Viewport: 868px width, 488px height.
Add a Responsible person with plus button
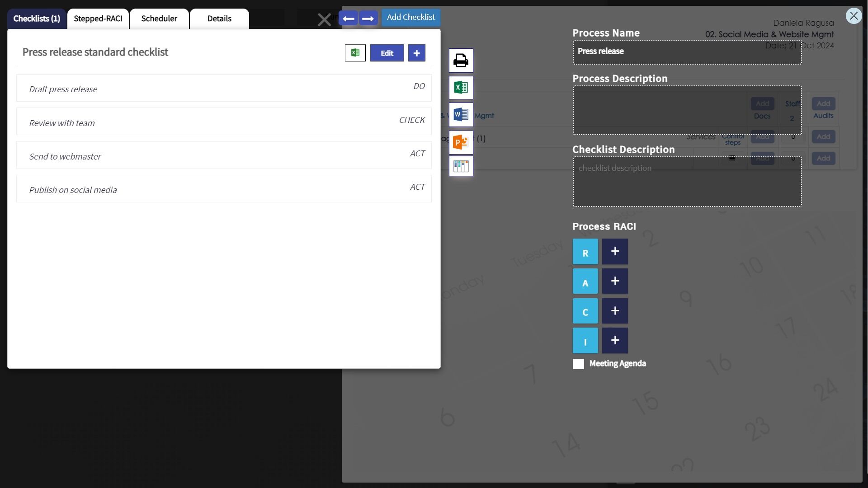[x=615, y=252]
